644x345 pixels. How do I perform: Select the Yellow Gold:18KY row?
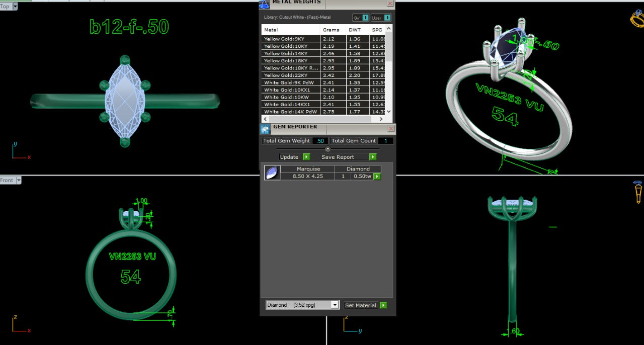(x=323, y=60)
